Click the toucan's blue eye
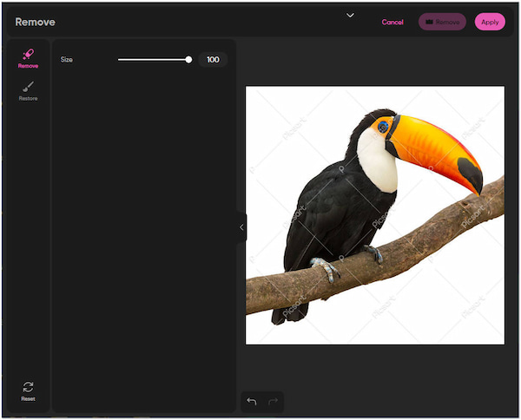The height and width of the screenshot is (420, 521). pyautogui.click(x=383, y=127)
